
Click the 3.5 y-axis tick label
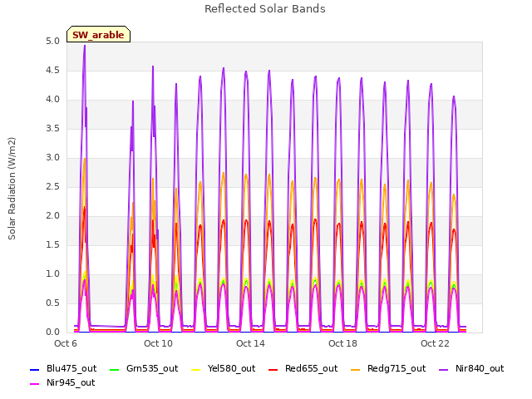point(52,128)
